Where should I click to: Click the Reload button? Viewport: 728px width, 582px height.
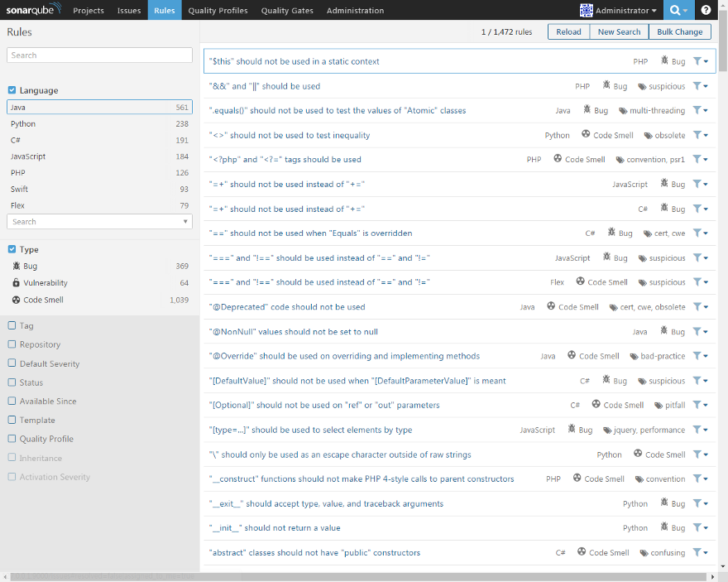tap(569, 31)
